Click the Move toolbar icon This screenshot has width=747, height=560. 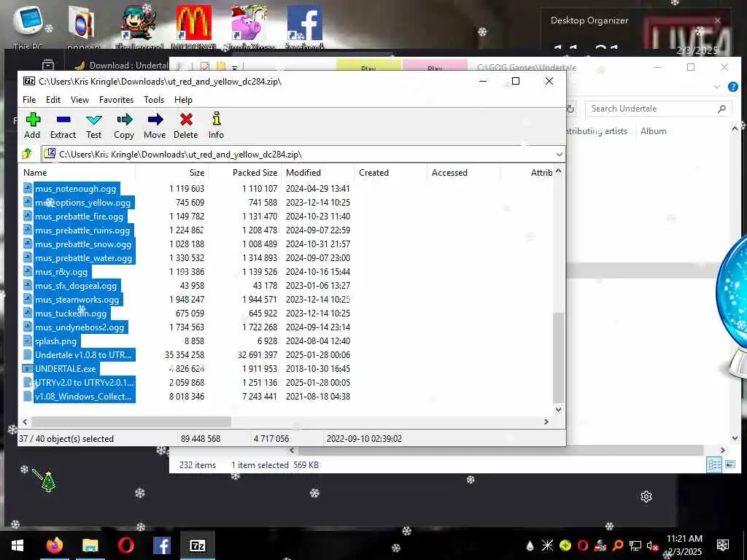click(x=155, y=125)
